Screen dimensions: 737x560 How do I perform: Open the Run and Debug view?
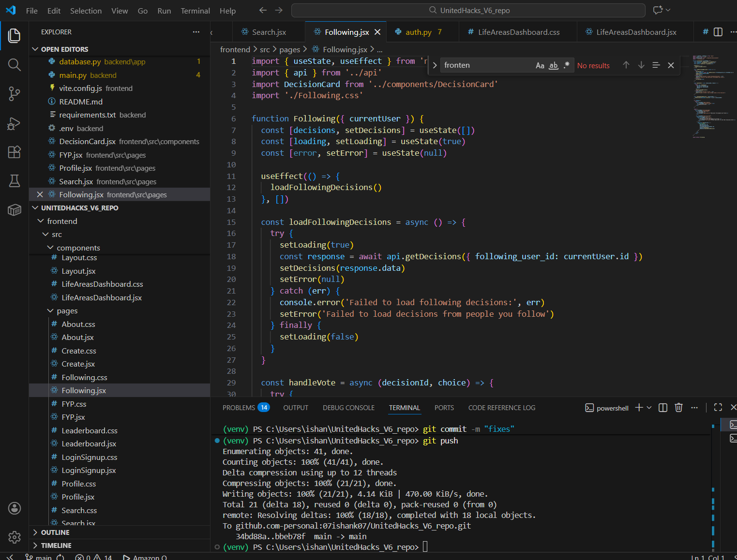pyautogui.click(x=15, y=124)
